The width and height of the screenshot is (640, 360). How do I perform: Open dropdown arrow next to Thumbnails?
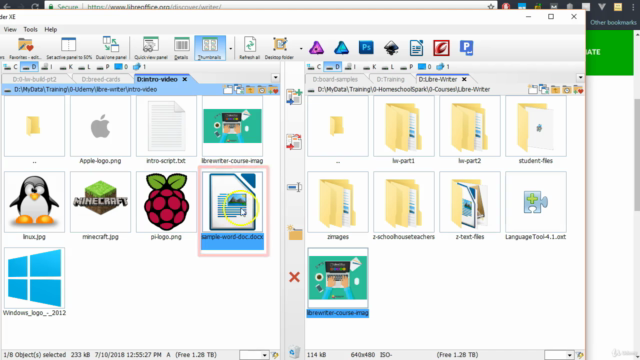tap(231, 49)
